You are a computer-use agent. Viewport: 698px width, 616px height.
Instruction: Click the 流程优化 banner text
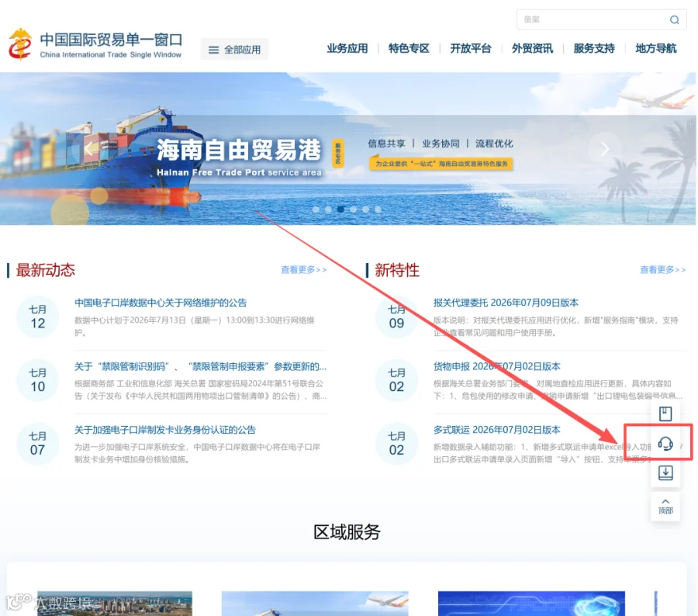click(x=494, y=144)
